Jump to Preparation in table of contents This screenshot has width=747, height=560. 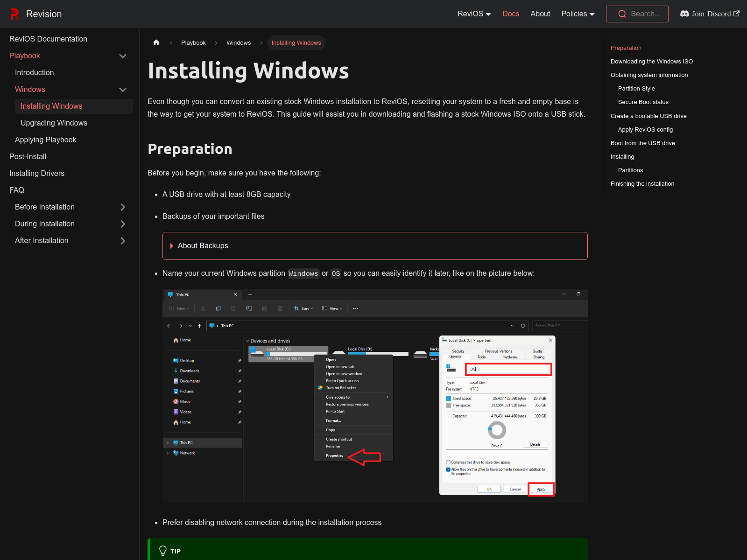626,48
